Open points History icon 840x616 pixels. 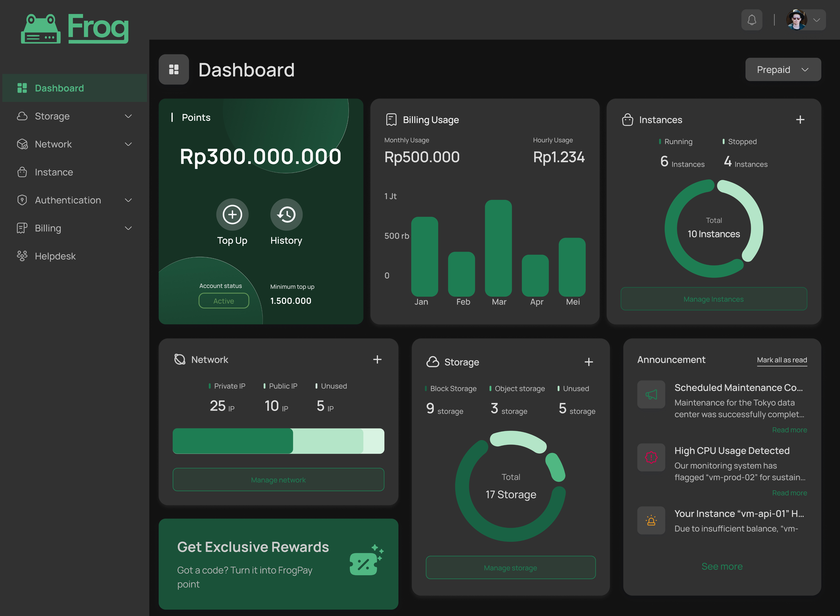click(286, 214)
